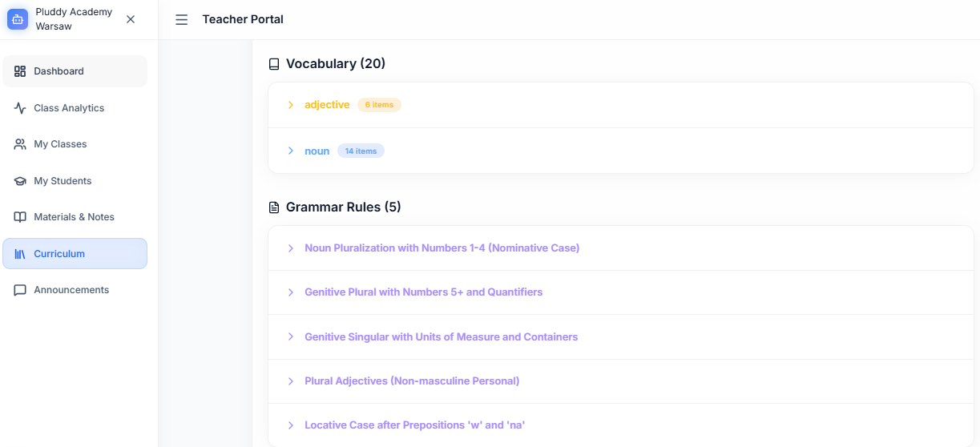This screenshot has height=447, width=980.
Task: Open the Announcements section
Action: (x=75, y=290)
